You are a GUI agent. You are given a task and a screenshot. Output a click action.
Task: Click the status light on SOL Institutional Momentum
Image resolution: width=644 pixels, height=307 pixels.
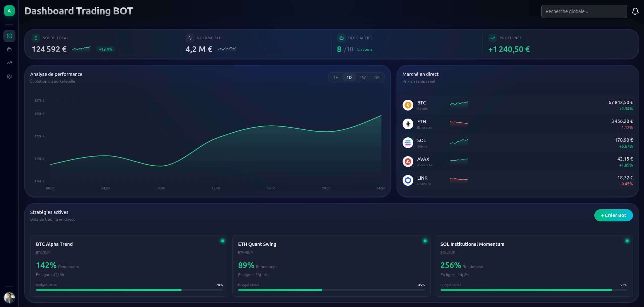tap(627, 240)
